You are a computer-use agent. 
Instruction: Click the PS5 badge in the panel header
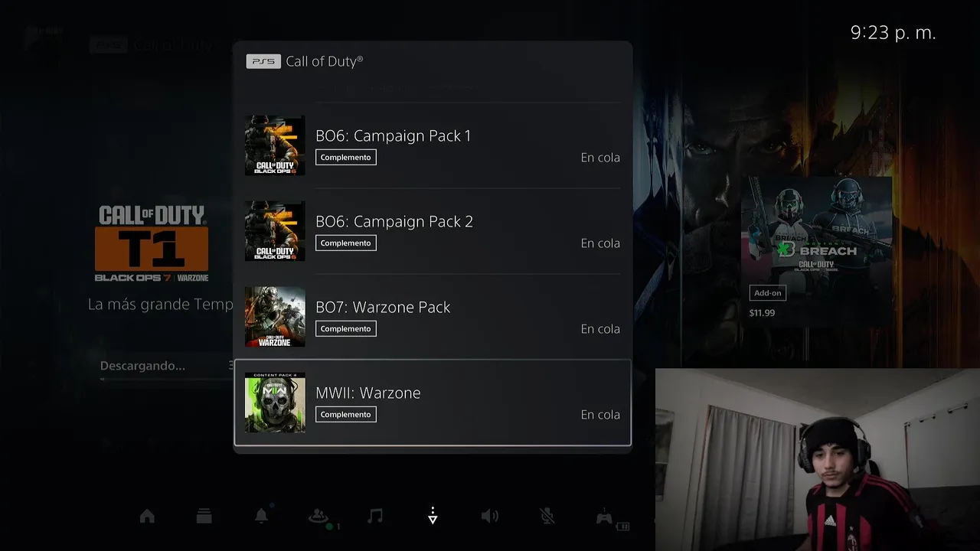point(263,61)
